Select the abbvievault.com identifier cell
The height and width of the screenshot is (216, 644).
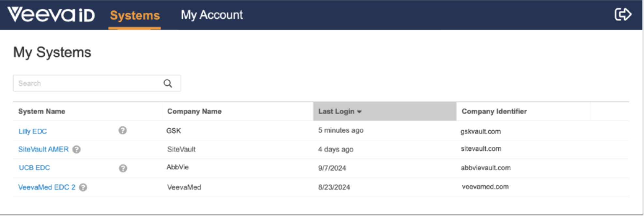click(485, 168)
